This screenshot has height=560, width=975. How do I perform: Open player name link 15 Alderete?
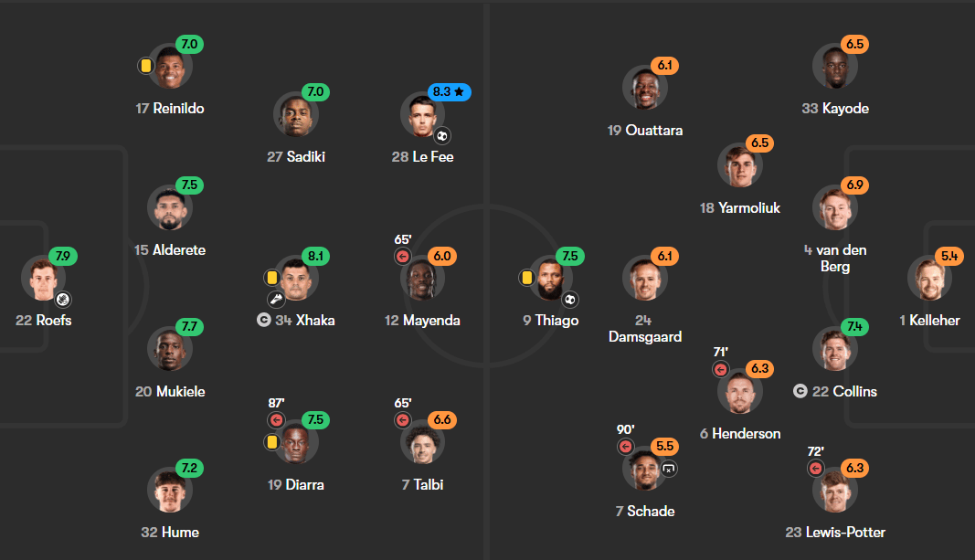170,250
